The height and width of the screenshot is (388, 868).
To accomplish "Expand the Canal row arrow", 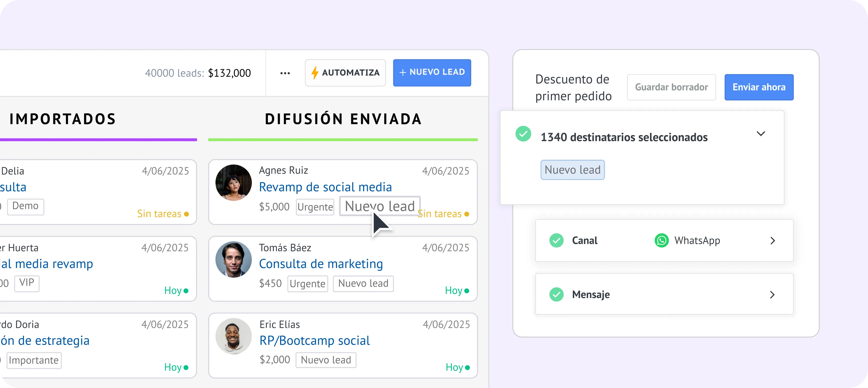I will (x=772, y=240).
